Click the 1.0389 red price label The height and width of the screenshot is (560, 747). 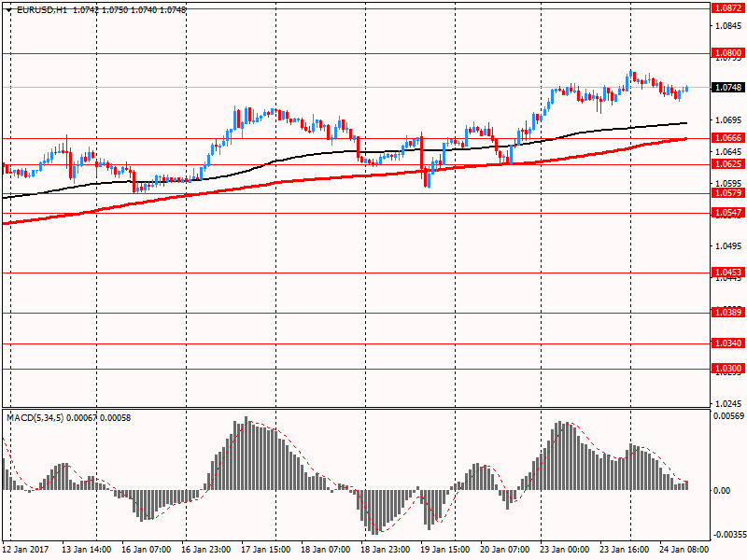(x=727, y=312)
